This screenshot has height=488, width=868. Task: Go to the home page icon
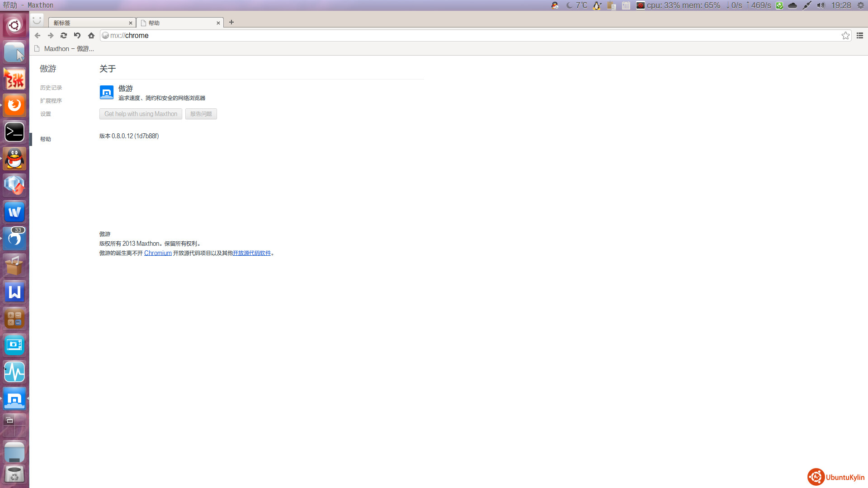(91, 36)
